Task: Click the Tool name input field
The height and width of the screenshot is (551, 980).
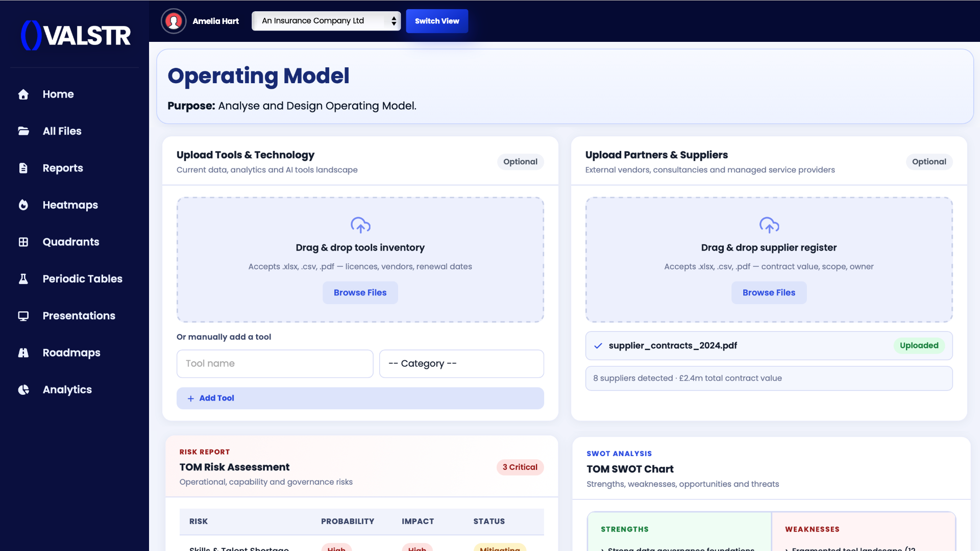Action: pyautogui.click(x=275, y=364)
